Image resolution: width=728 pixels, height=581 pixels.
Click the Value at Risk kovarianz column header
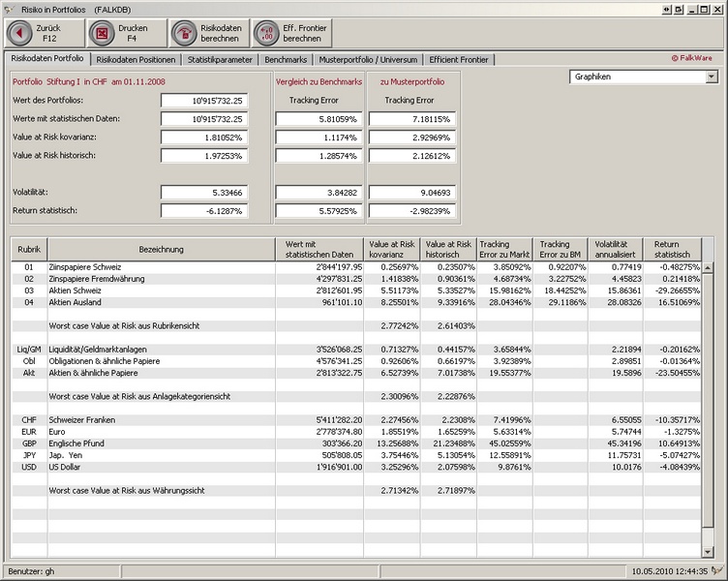(x=392, y=250)
